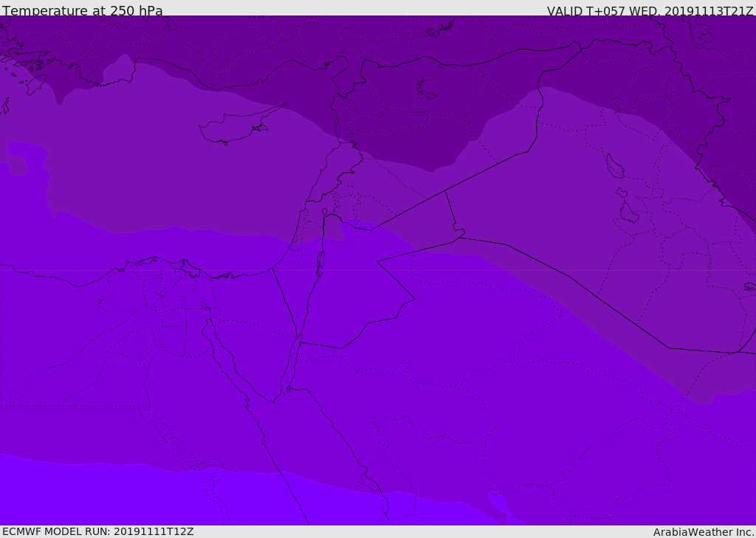Click the 'VALID T+057 WED. 20191113T21Z' label
This screenshot has height=538, width=756.
[650, 11]
